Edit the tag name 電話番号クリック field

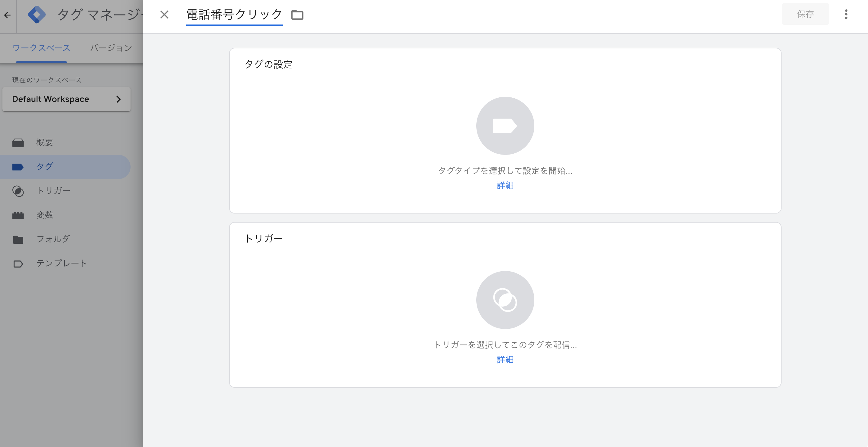234,15
